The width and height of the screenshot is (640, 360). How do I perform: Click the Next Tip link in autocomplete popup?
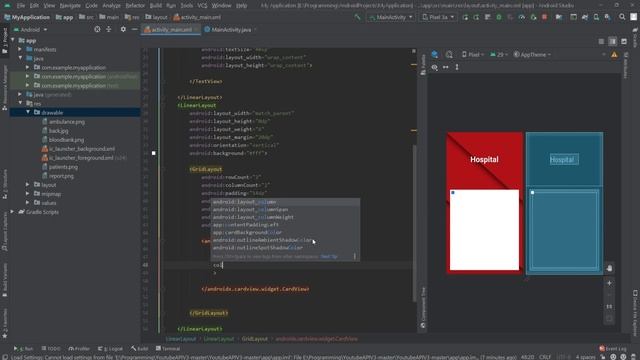coord(329,256)
